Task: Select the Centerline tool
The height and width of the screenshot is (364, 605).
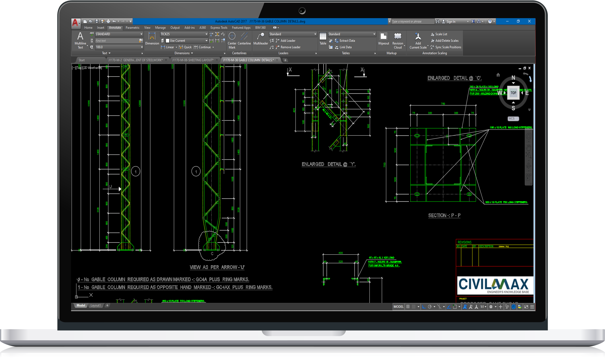Action: [244, 39]
